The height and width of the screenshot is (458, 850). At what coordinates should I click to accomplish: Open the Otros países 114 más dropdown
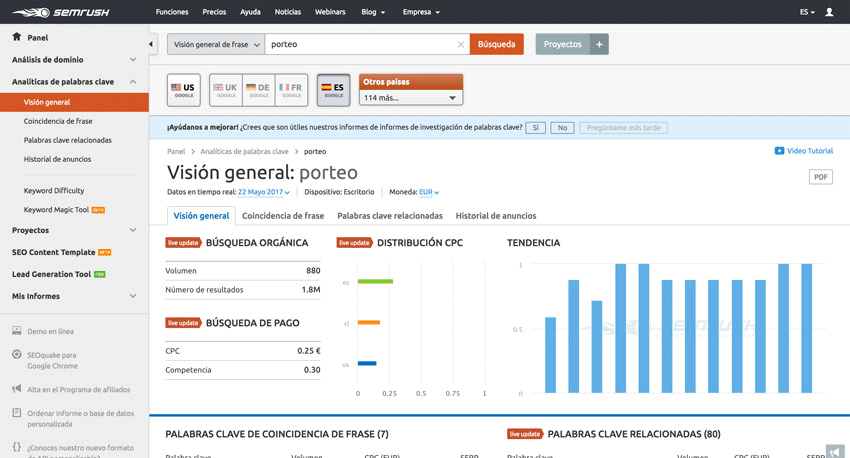410,98
